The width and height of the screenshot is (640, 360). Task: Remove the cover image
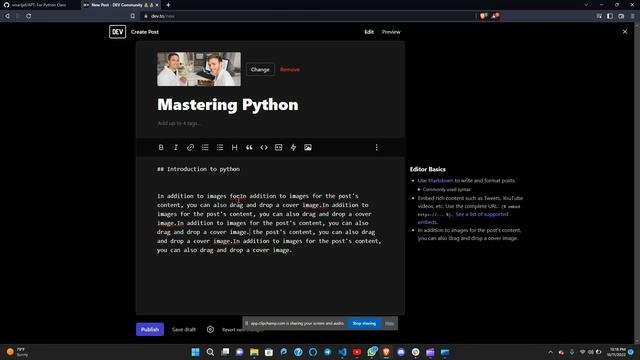point(290,69)
